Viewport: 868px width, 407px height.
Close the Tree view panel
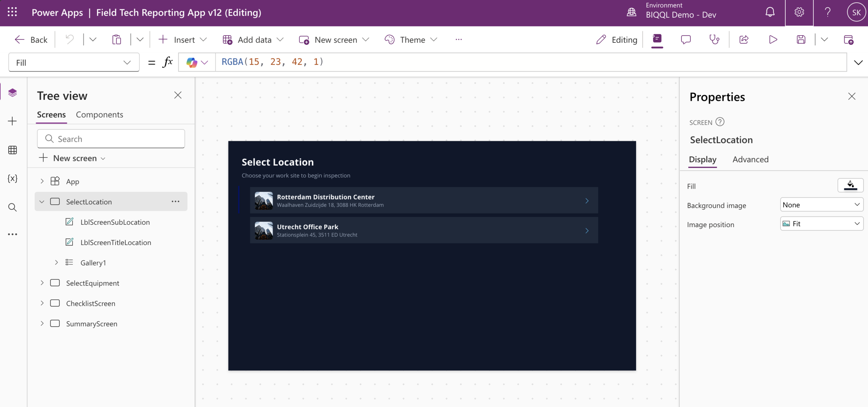(178, 95)
